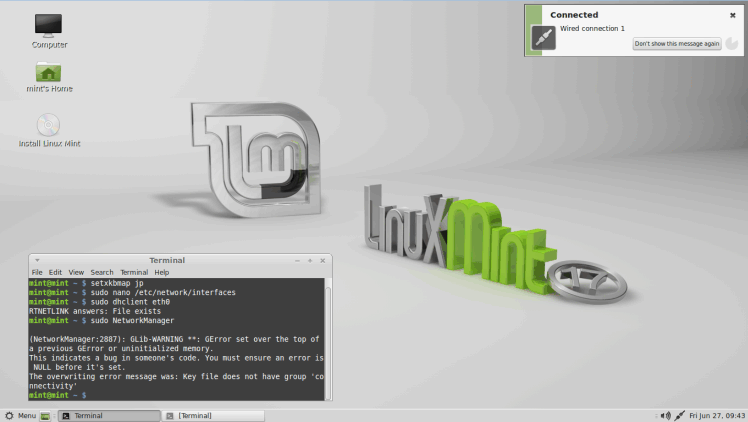Select the active Terminal taskbar button
The image size is (748, 422).
pyautogui.click(x=109, y=416)
